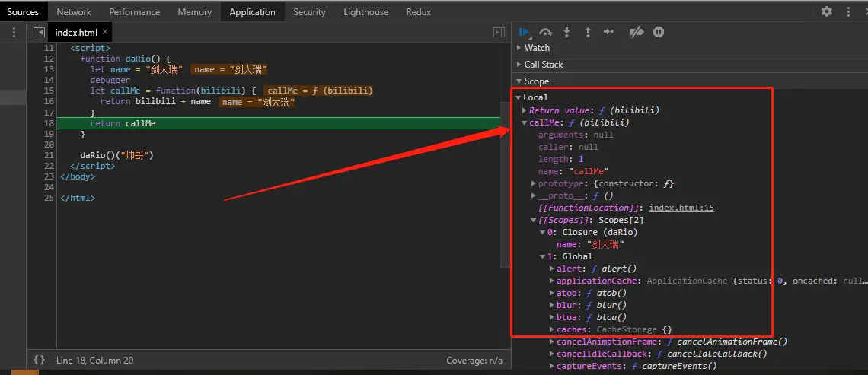Viewport: 868px width, 375px height.
Task: Open the index.html:15 function location link
Action: click(681, 208)
